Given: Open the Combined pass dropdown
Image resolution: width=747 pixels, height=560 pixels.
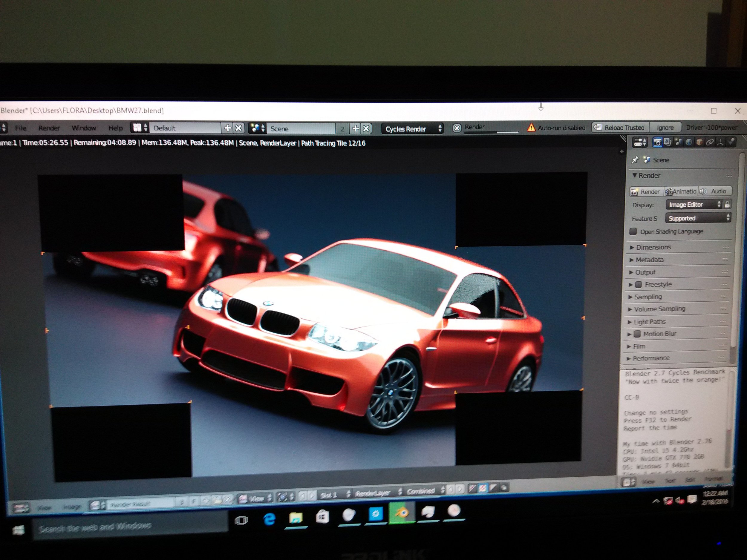Looking at the screenshot, I should tap(425, 490).
